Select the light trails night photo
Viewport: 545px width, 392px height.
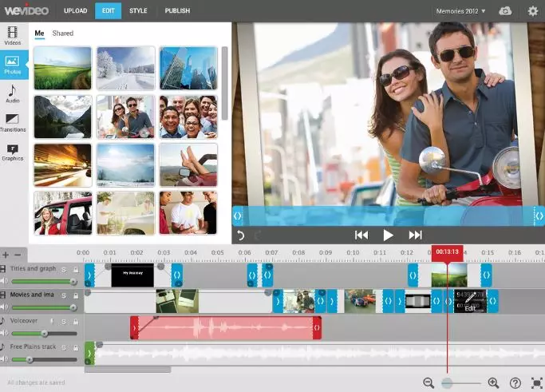click(63, 165)
